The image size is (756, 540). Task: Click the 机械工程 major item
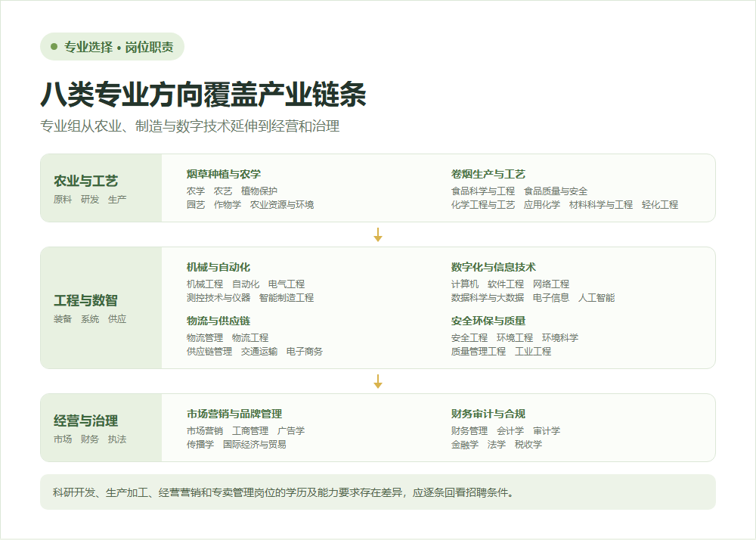tap(205, 284)
